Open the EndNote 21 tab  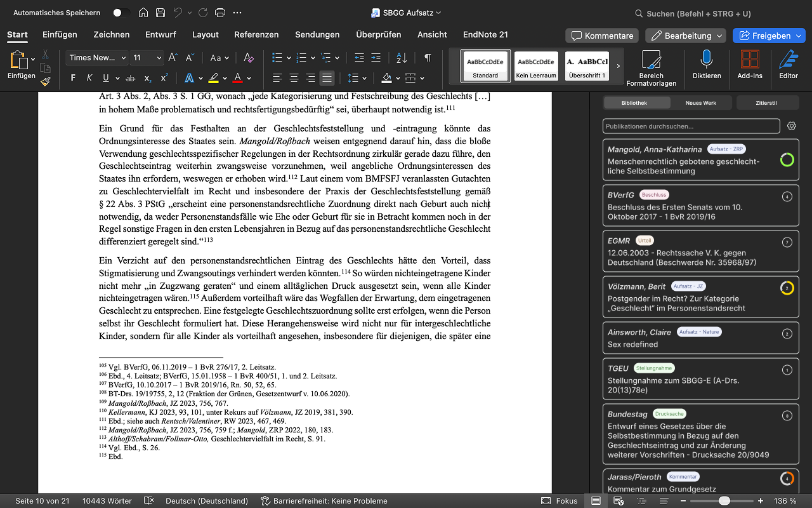click(485, 34)
